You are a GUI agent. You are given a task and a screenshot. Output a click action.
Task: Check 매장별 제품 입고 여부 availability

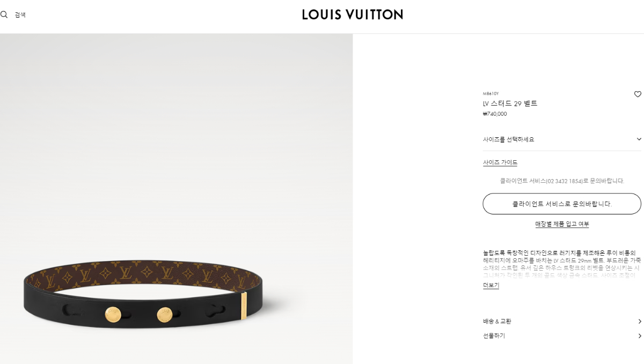(x=562, y=224)
